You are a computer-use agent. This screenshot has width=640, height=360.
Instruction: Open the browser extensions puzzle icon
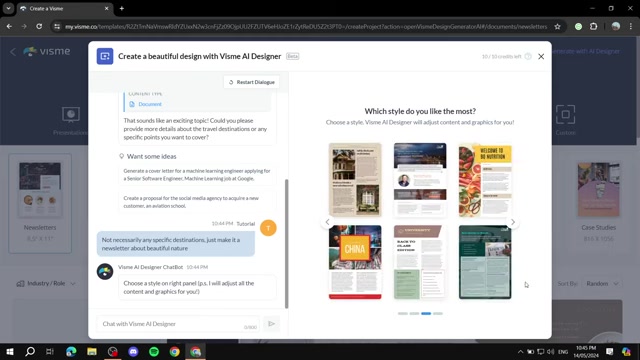click(593, 27)
